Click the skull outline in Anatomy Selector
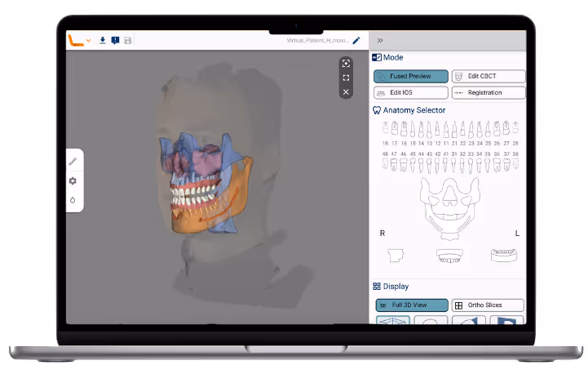 [x=449, y=208]
